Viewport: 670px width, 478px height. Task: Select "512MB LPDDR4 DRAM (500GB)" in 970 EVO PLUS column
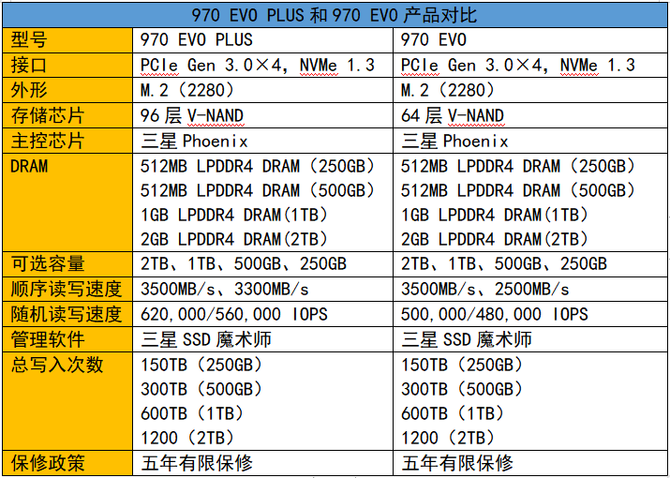[259, 191]
